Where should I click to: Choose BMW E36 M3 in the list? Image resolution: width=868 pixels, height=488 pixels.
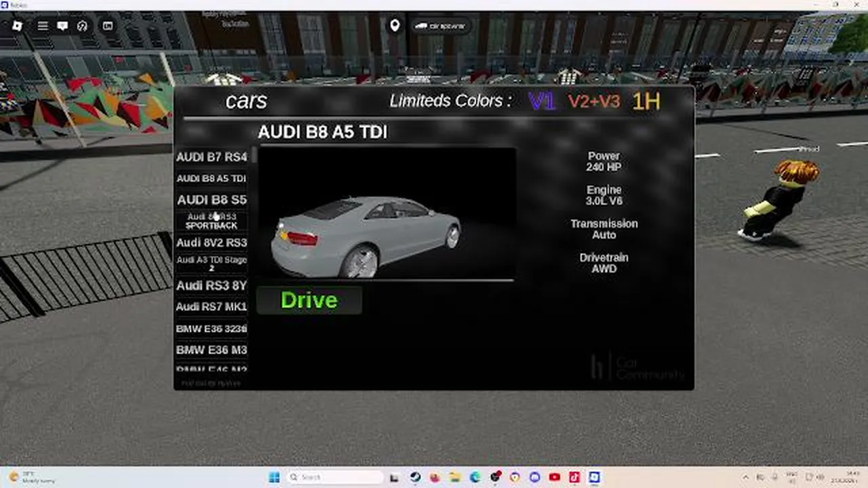212,350
